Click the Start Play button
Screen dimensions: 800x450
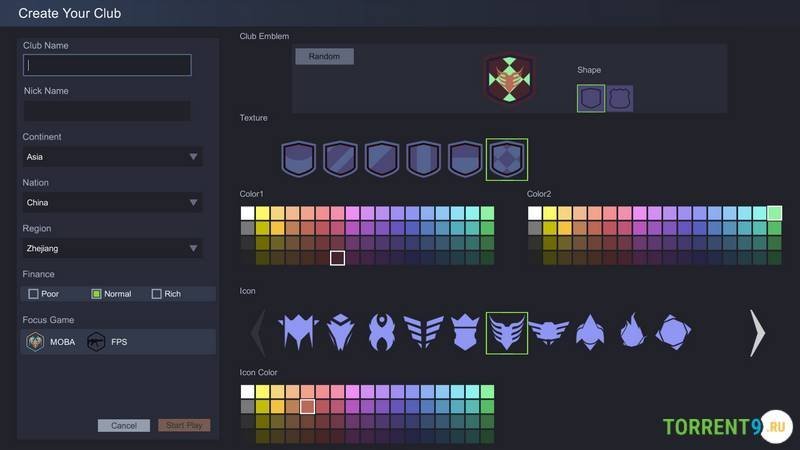point(184,425)
